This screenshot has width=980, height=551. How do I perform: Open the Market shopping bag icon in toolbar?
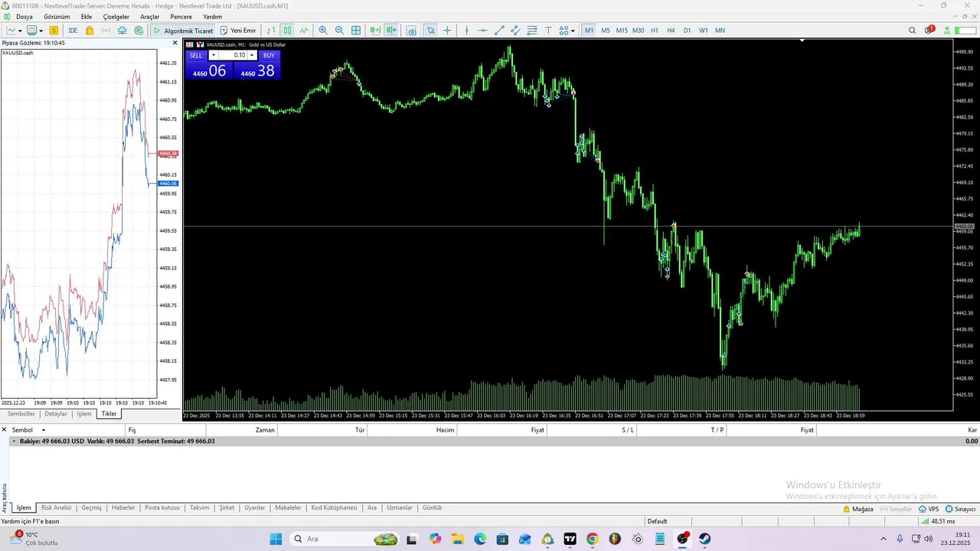[90, 31]
